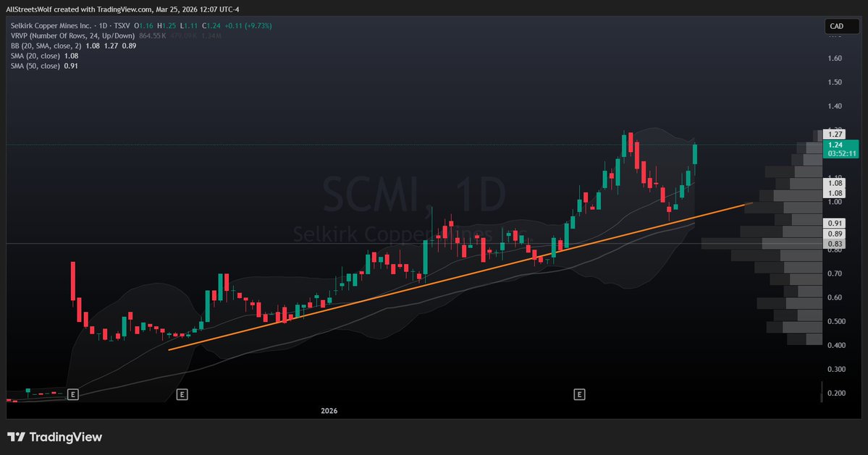Select the Selkirk Copper Mines Inc. symbol title

pyautogui.click(x=51, y=26)
